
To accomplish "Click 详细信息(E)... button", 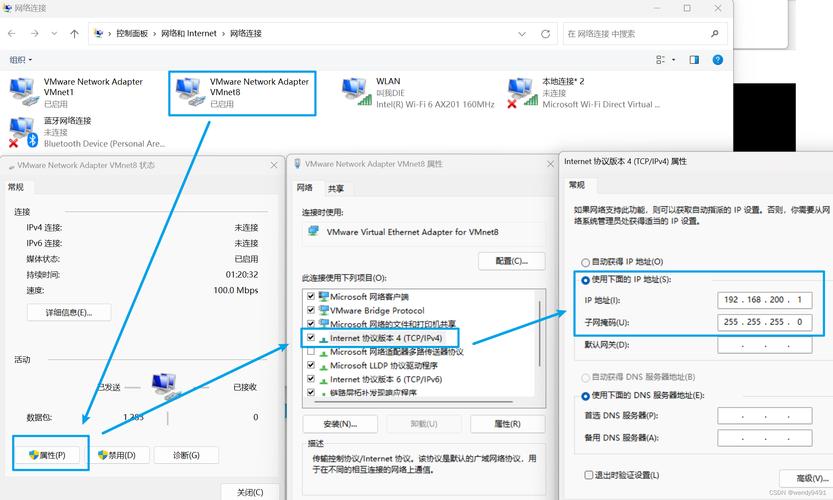I will click(69, 312).
